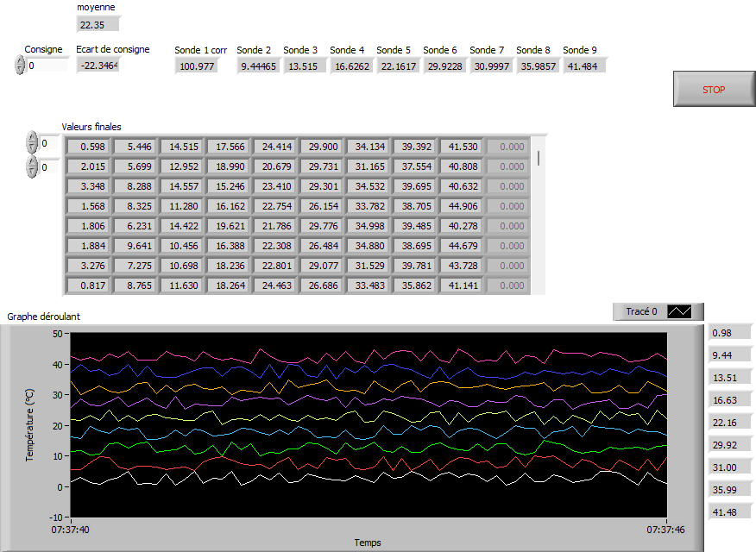Screen dimensions: 756x552
Task: Click table cell containing 0.598
Action: click(x=88, y=147)
